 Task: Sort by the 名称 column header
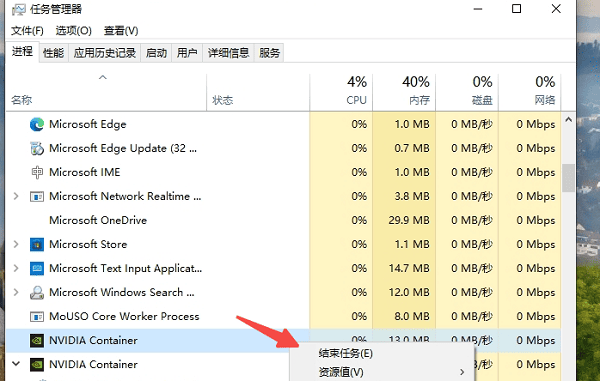pyautogui.click(x=106, y=92)
